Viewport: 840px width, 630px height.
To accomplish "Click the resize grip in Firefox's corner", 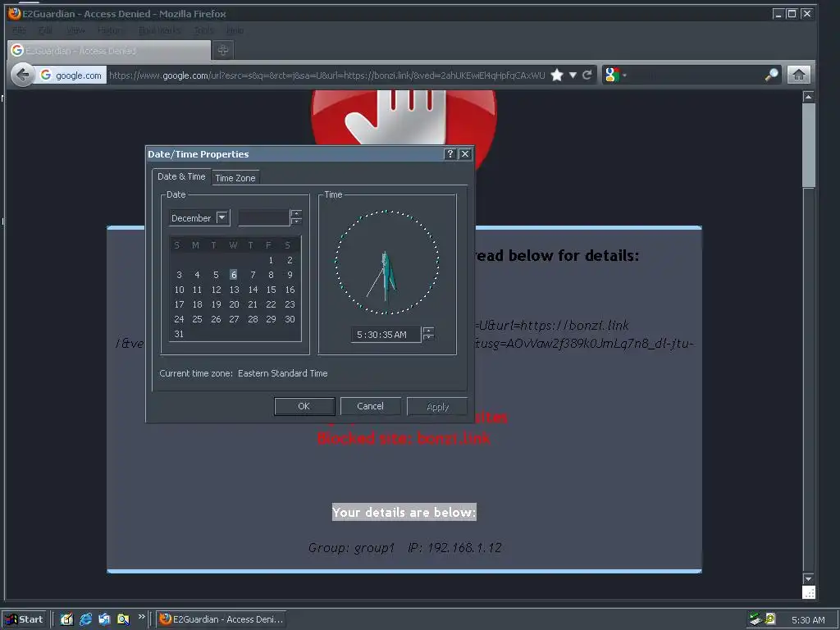I will [x=808, y=592].
